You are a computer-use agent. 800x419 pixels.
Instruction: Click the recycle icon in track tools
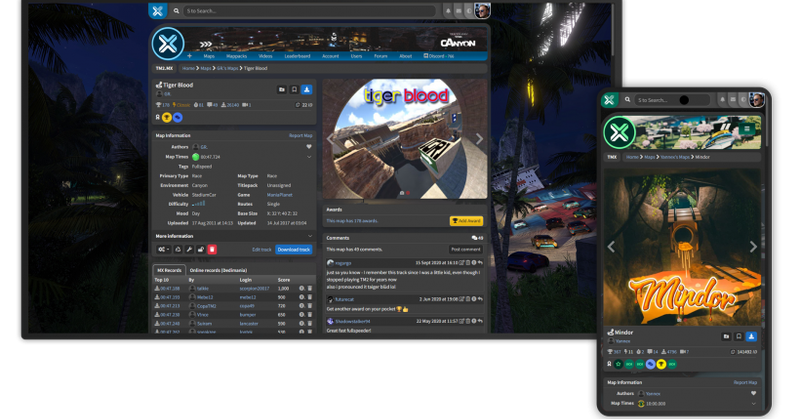click(178, 250)
